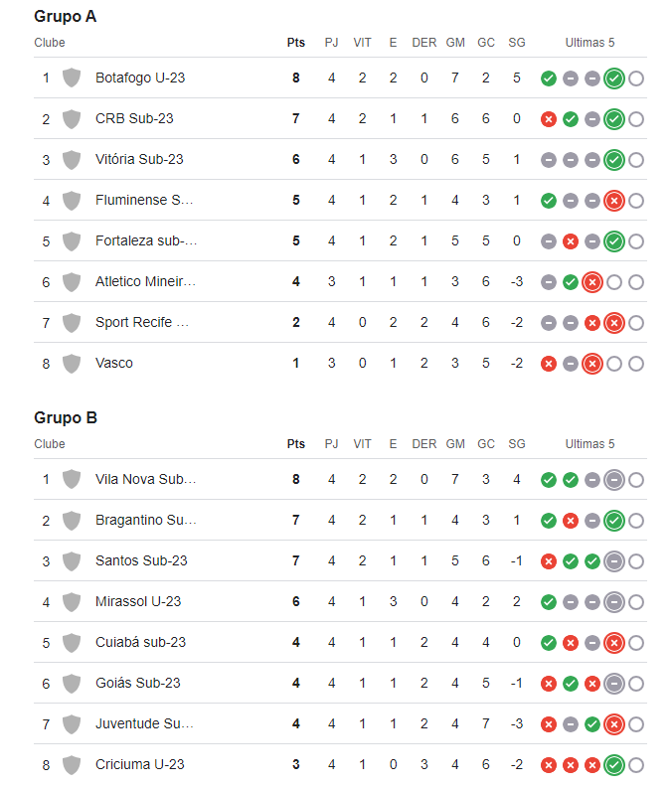Click Vila Nova's highlighted latest draw icon
672x789 pixels.
(x=614, y=480)
